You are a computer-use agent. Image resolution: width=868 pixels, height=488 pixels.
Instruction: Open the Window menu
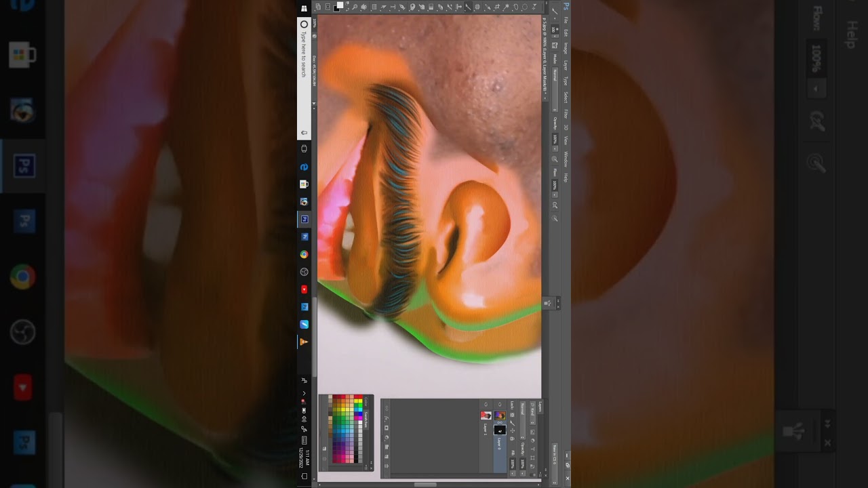pos(566,159)
